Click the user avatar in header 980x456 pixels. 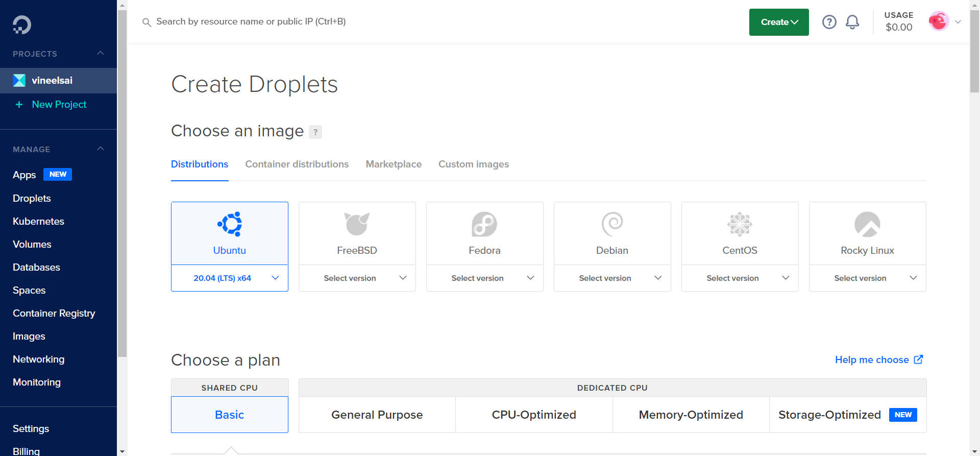(938, 21)
